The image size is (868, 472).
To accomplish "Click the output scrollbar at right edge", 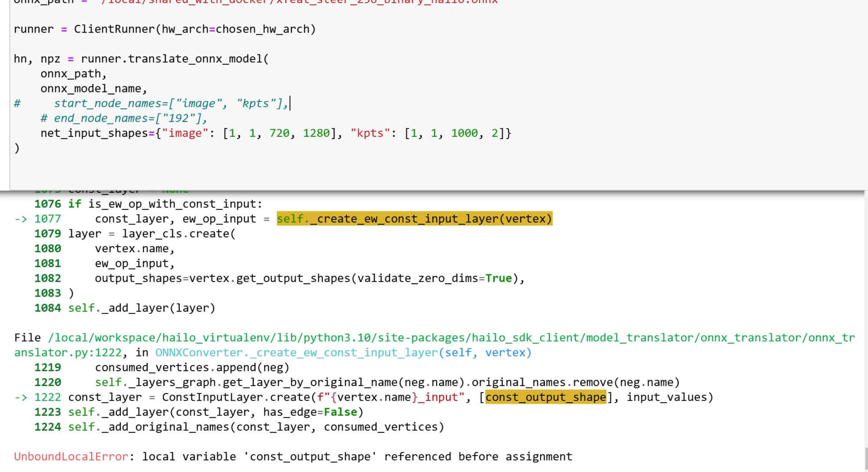I will coord(865,458).
